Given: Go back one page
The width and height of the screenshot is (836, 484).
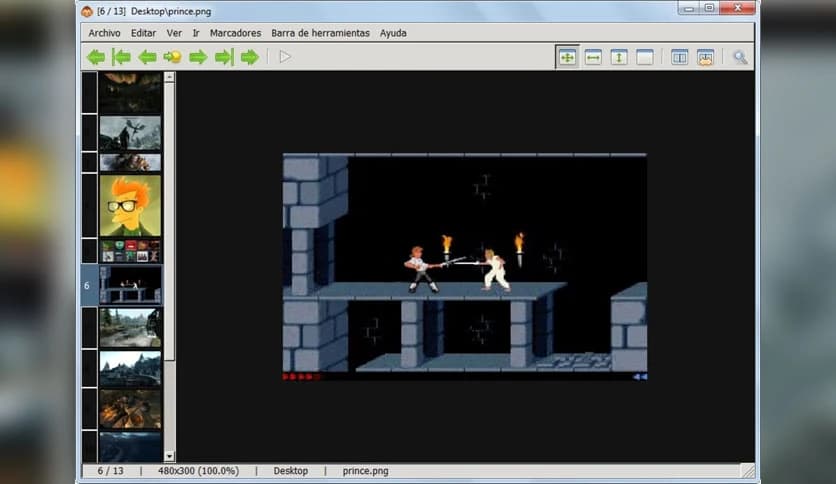Looking at the screenshot, I should (147, 57).
